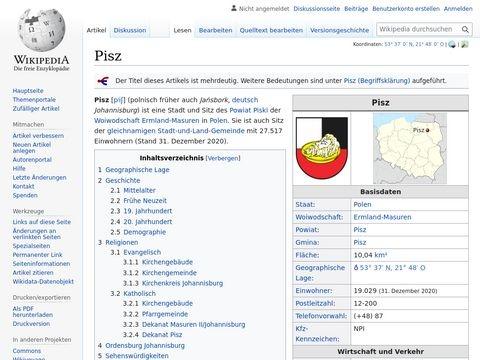Jump to section '3 Religionen'
Viewport: 480px width, 360px height.
pyautogui.click(x=118, y=243)
